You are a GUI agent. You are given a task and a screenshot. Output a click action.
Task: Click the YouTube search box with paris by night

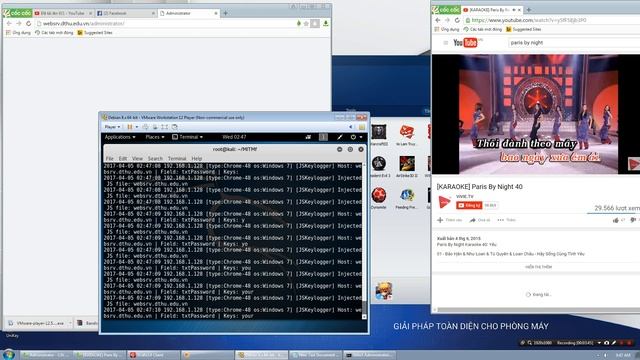(573, 42)
